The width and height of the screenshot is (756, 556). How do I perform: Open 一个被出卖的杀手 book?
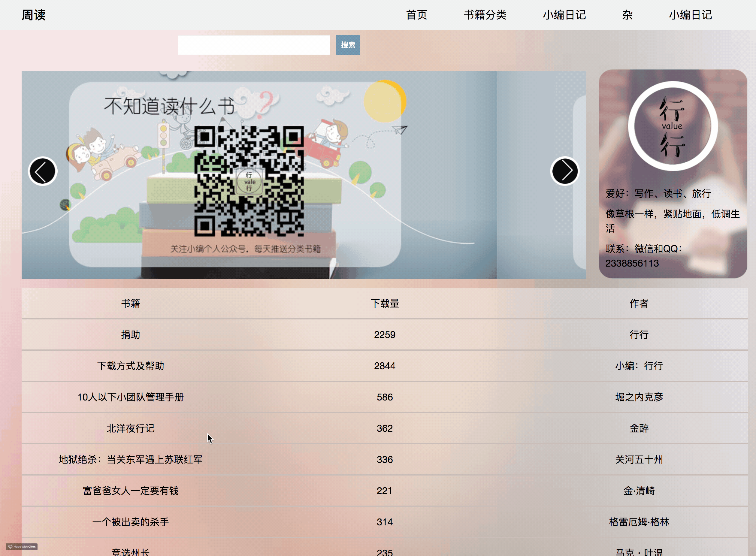131,522
